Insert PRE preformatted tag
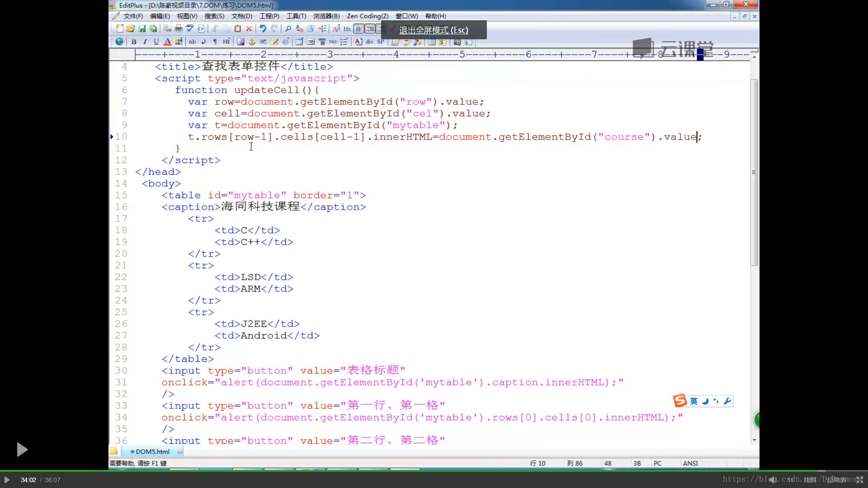 pyautogui.click(x=333, y=42)
